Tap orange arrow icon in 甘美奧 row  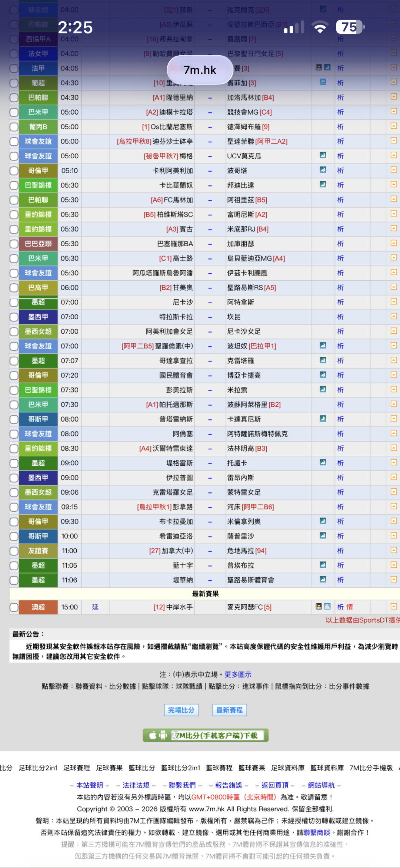394,287
